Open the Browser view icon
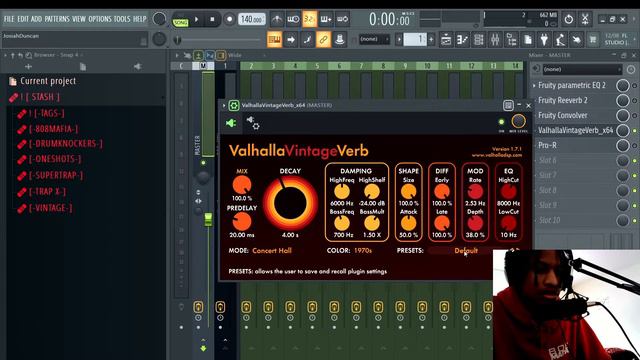 (511, 40)
